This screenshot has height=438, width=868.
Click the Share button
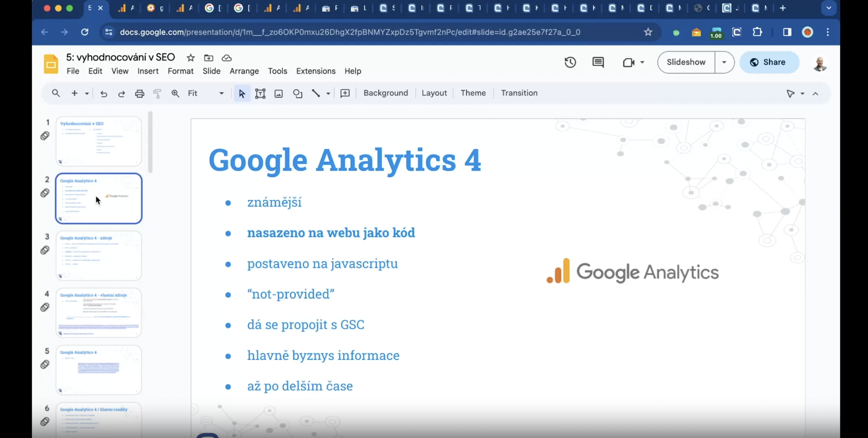[x=769, y=62]
